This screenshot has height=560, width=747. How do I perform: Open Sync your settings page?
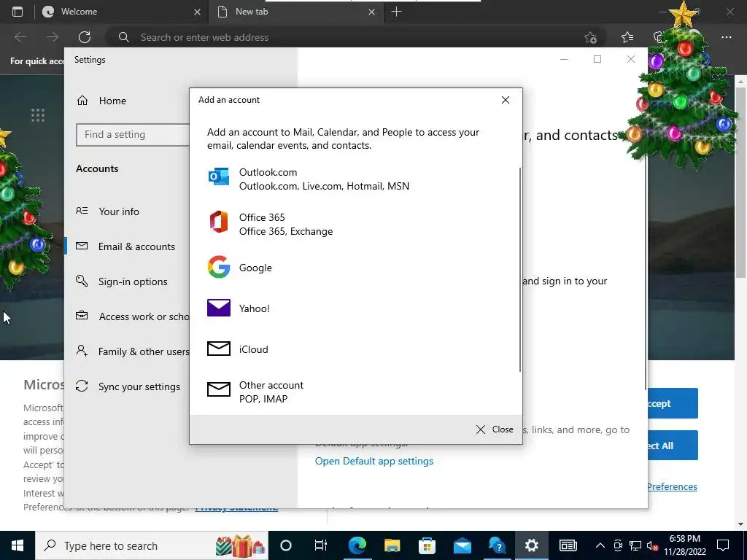coord(128,386)
